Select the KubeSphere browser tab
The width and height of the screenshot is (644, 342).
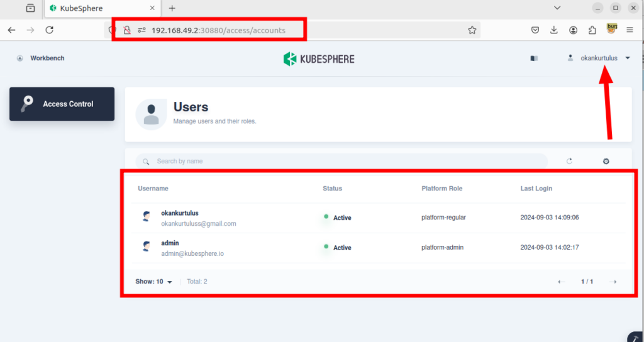point(103,8)
